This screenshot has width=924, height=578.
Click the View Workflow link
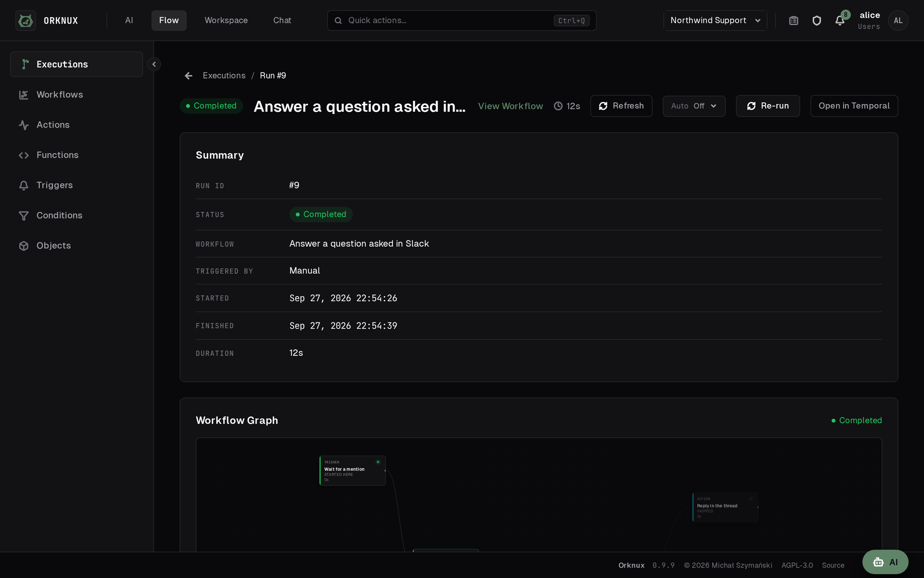[510, 106]
